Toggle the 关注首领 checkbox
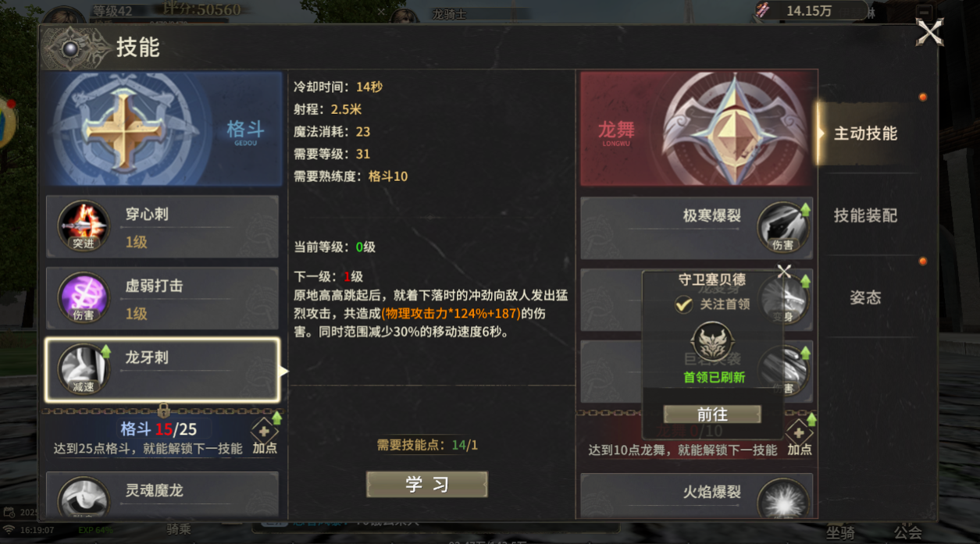This screenshot has width=980, height=544. pyautogui.click(x=684, y=304)
